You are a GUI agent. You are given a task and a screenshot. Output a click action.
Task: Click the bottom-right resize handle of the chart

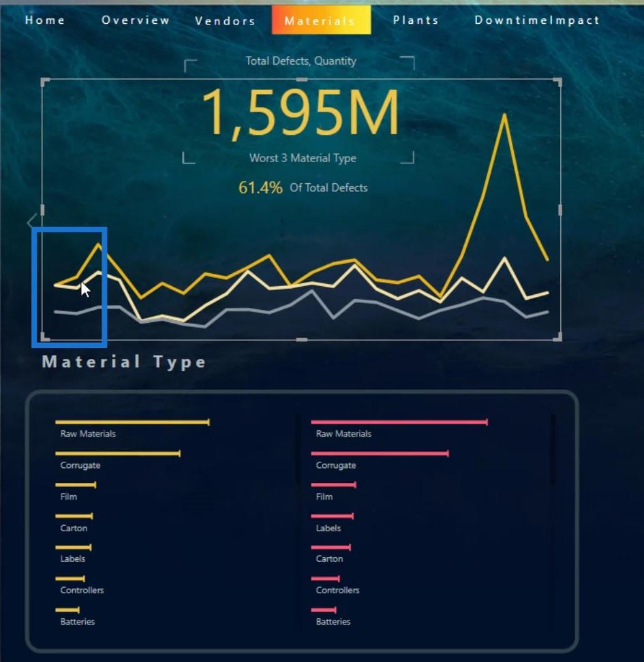pos(558,337)
